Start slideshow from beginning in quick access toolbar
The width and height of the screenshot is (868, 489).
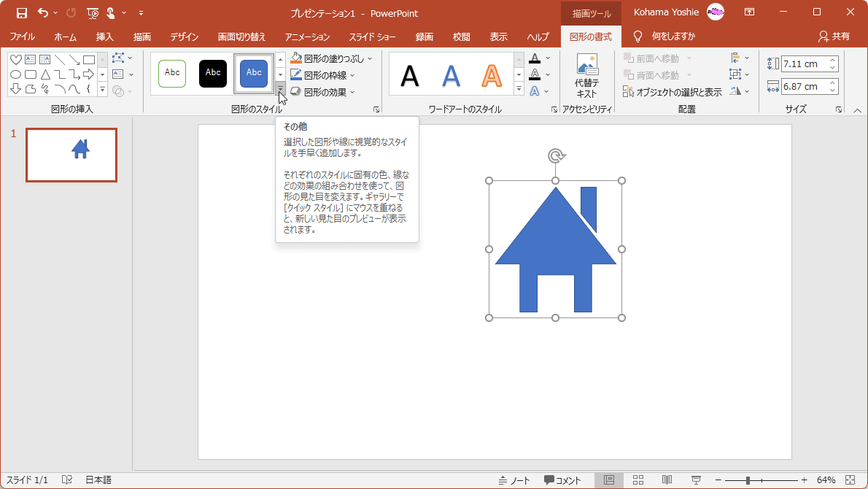coord(93,12)
